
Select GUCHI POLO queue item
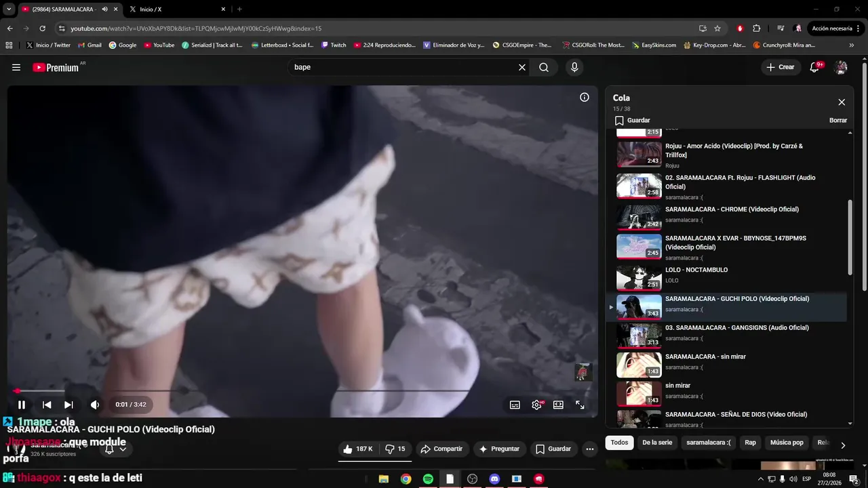click(x=728, y=306)
